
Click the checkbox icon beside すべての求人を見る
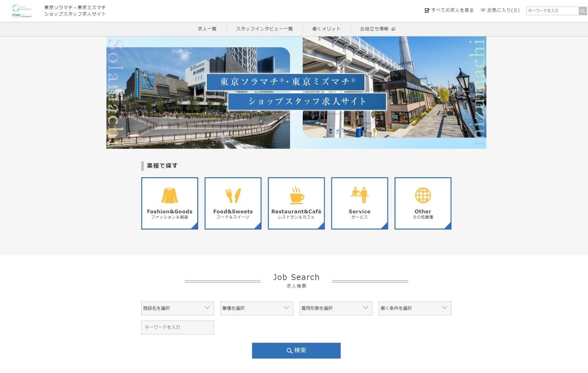[x=427, y=10]
